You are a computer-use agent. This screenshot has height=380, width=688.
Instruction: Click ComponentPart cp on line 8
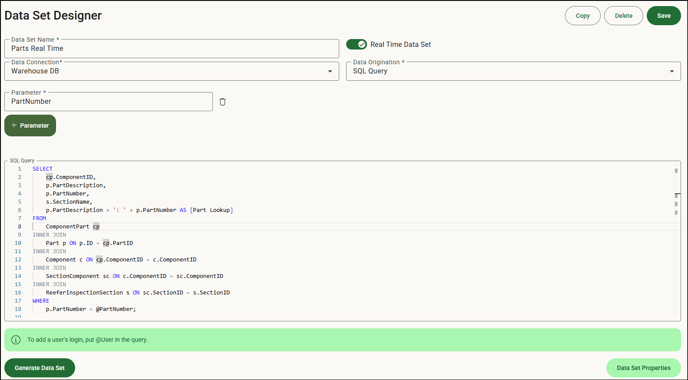tap(72, 226)
